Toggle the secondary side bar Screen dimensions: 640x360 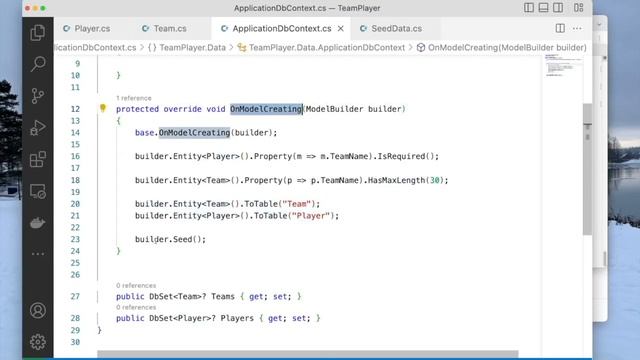click(558, 8)
